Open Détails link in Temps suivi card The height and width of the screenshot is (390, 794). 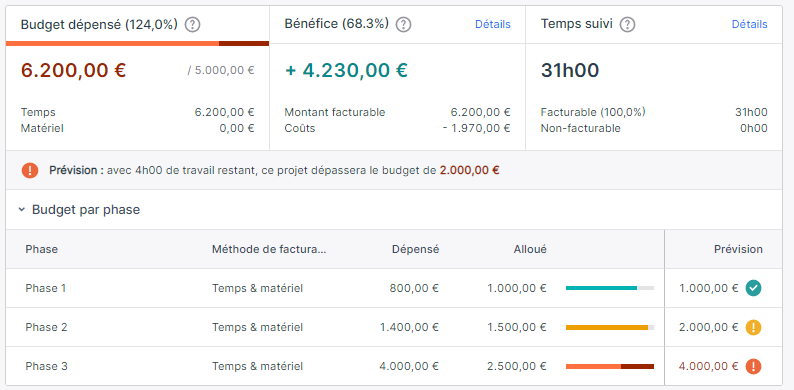point(749,24)
